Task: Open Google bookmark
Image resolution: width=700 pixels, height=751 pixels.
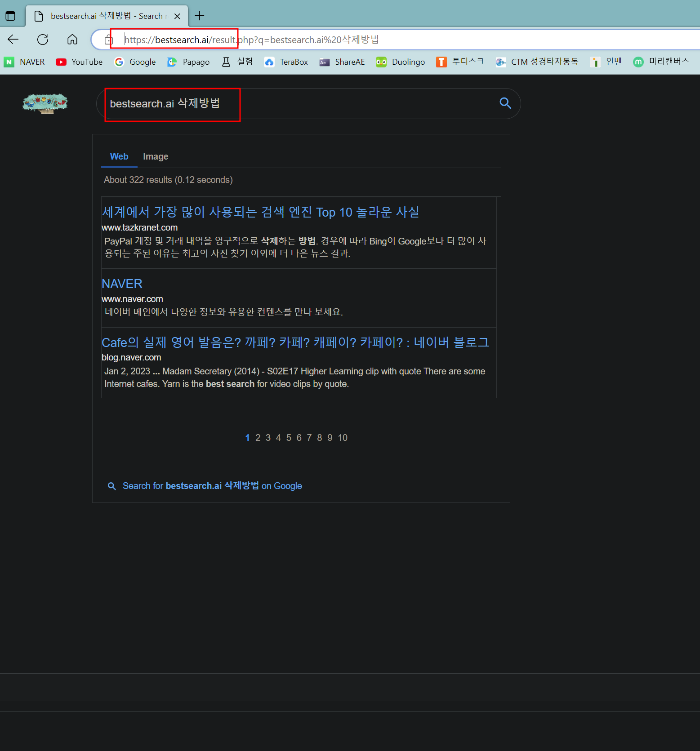Action: click(135, 62)
